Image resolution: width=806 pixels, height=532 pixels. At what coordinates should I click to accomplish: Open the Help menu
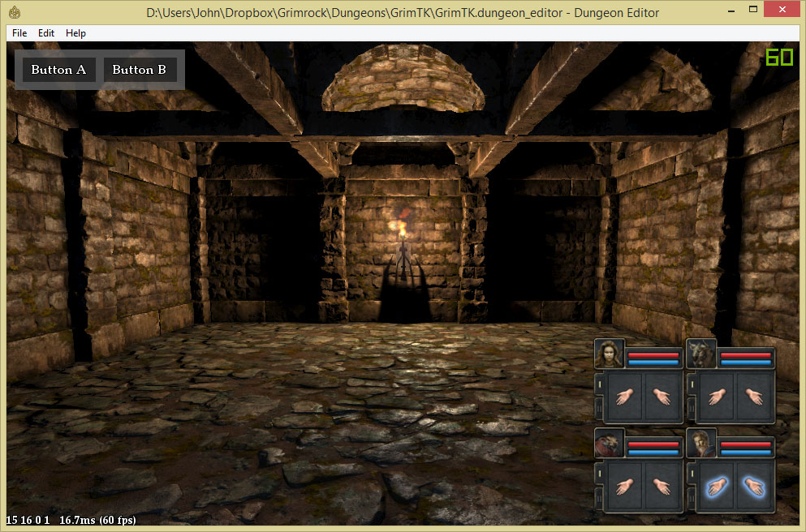point(75,33)
